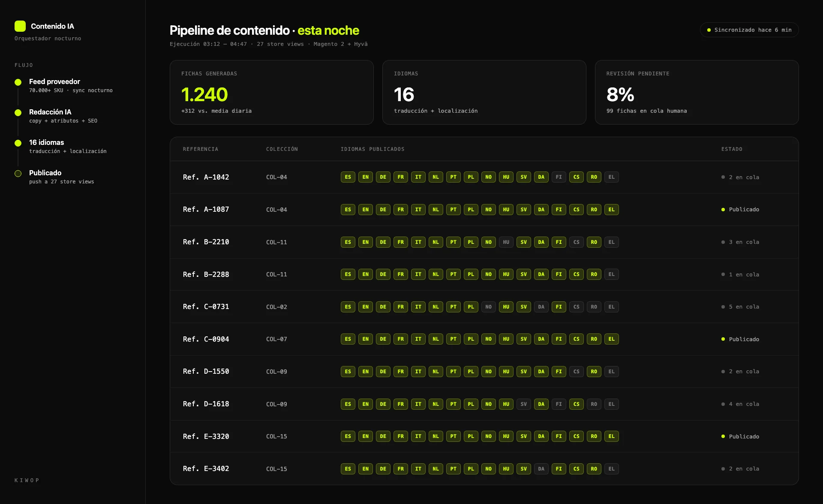
Task: Click the Idiomas publicados column header
Action: (x=372, y=149)
